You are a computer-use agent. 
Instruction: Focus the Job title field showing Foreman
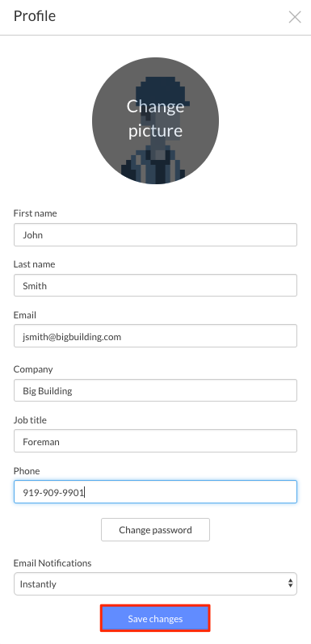click(155, 441)
